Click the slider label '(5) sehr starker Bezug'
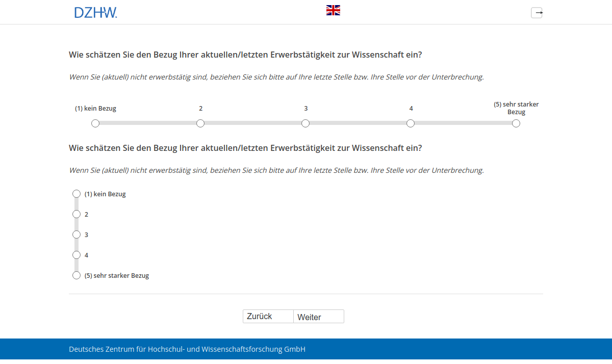 coord(516,108)
